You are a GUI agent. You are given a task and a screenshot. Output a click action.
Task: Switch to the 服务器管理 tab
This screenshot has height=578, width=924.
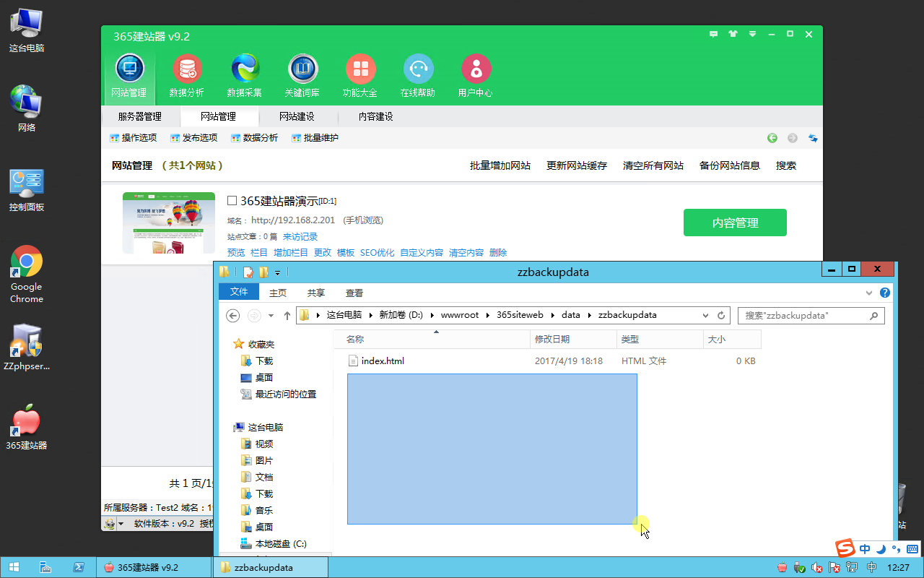140,116
